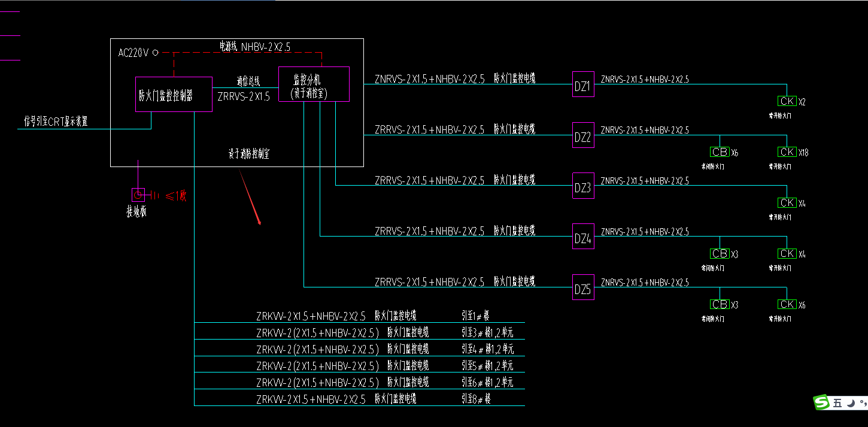Screen dimensions: 868x427
Task: Click the cable label right of DZ4
Action: coord(645,232)
